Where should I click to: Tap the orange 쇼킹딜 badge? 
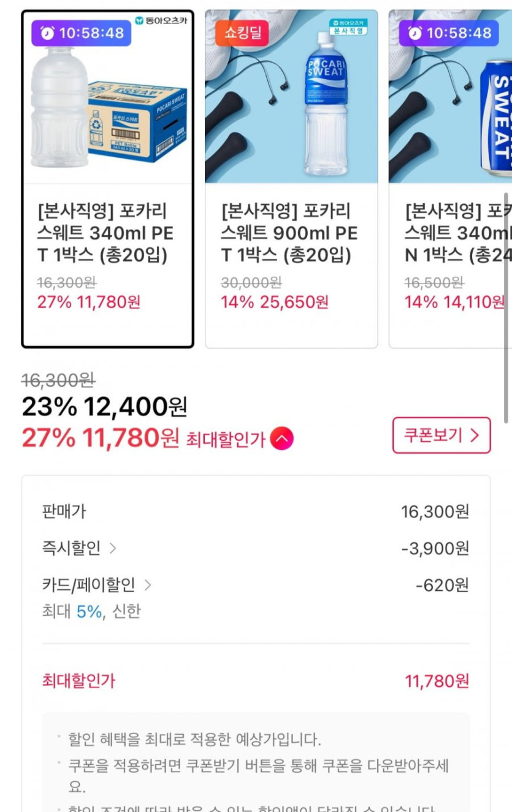point(242,33)
